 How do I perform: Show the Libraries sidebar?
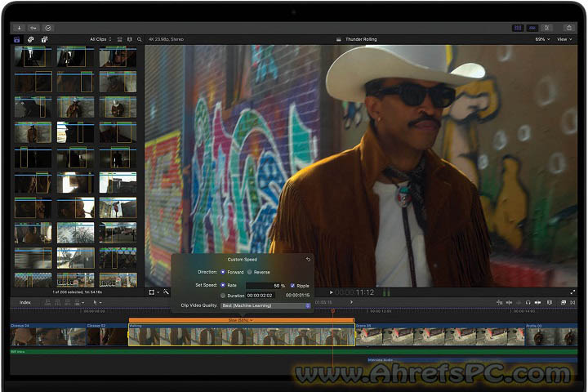pos(17,39)
